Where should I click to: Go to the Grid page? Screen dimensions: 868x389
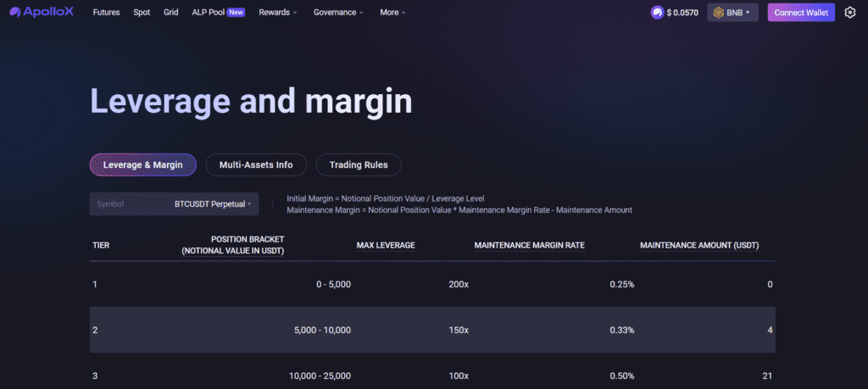pyautogui.click(x=171, y=12)
